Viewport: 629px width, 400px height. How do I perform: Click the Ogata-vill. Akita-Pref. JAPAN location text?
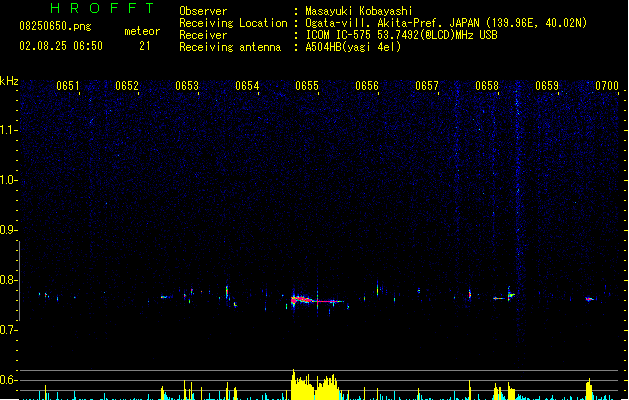pos(446,23)
